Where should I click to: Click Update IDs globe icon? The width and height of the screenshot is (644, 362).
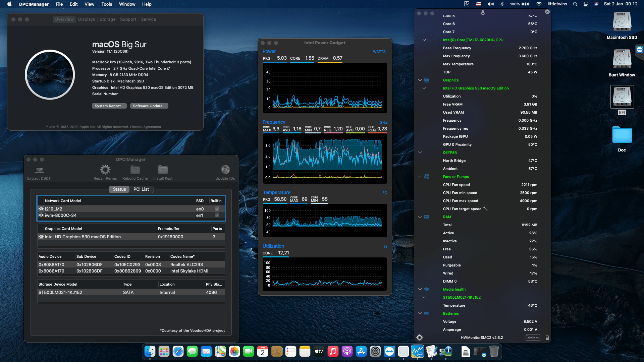tap(225, 170)
